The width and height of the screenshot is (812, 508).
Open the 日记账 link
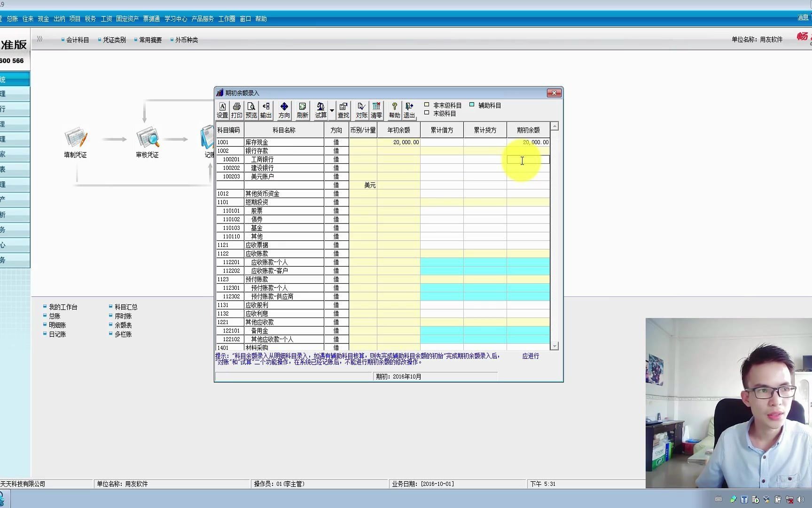(x=57, y=334)
